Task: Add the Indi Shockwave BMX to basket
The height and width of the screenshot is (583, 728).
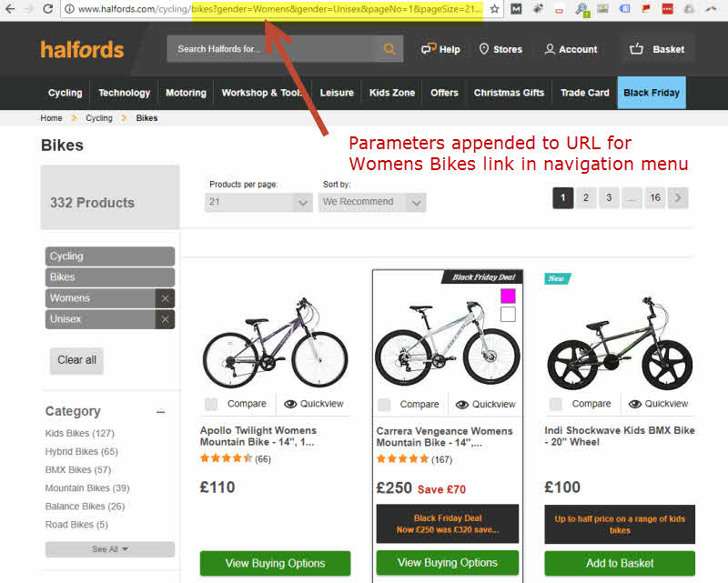Action: click(619, 562)
